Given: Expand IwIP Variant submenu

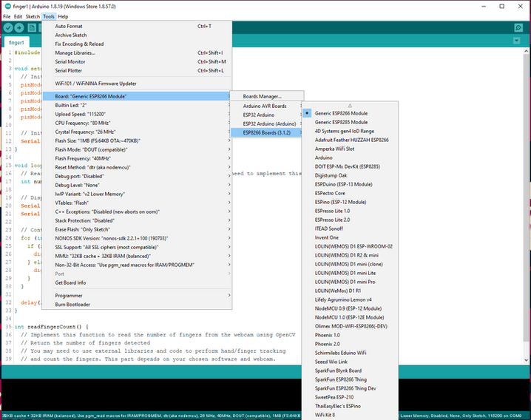Looking at the screenshot, I should pos(137,194).
